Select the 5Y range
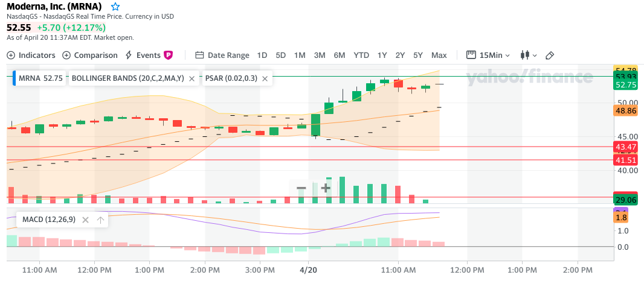Viewport: 644px width, 292px height. coord(418,55)
